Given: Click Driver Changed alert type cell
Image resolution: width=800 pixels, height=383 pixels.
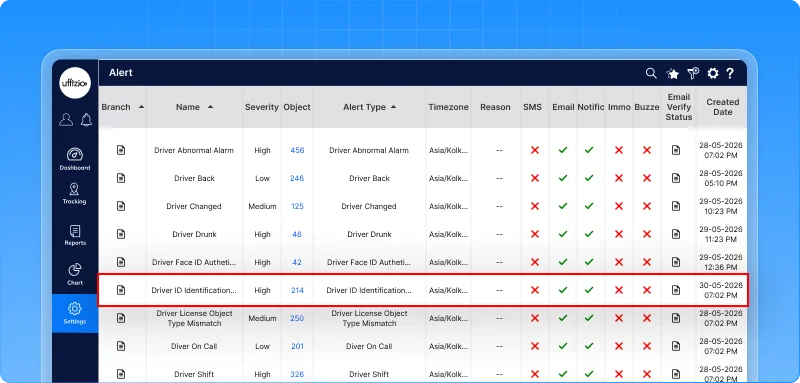Looking at the screenshot, I should click(369, 207).
